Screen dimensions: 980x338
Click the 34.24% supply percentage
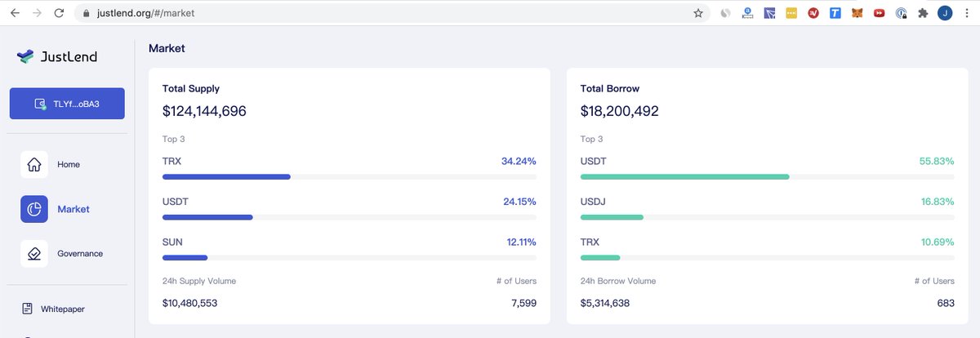tap(519, 162)
